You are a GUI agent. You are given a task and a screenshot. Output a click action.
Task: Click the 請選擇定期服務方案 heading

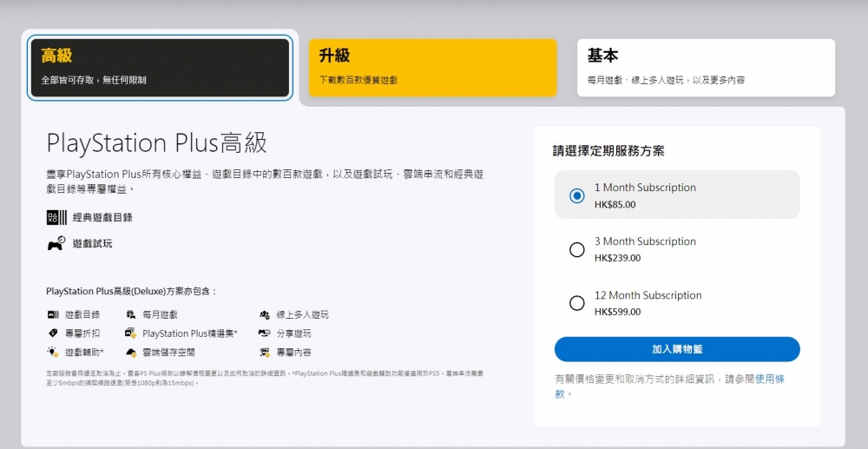coord(608,150)
